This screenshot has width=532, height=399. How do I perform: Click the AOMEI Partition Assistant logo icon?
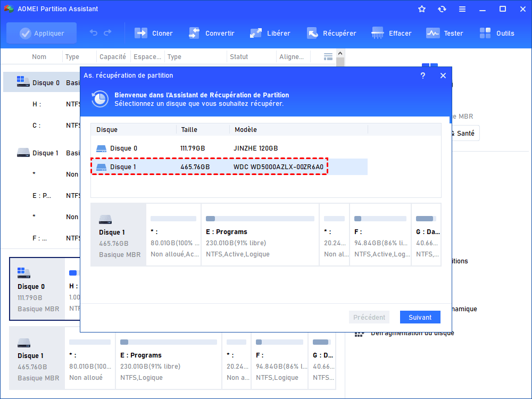point(9,9)
